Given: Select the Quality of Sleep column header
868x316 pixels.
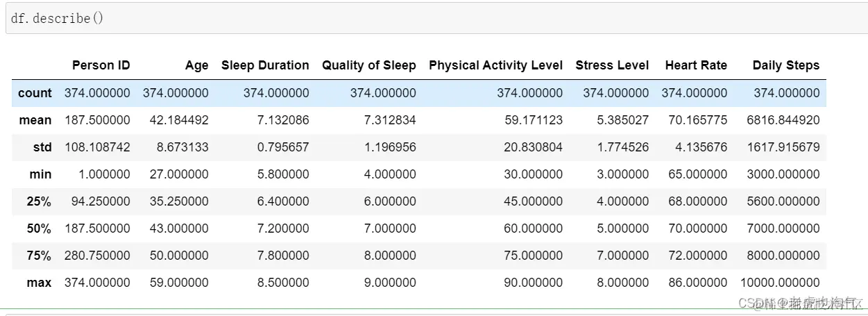Looking at the screenshot, I should pyautogui.click(x=368, y=65).
